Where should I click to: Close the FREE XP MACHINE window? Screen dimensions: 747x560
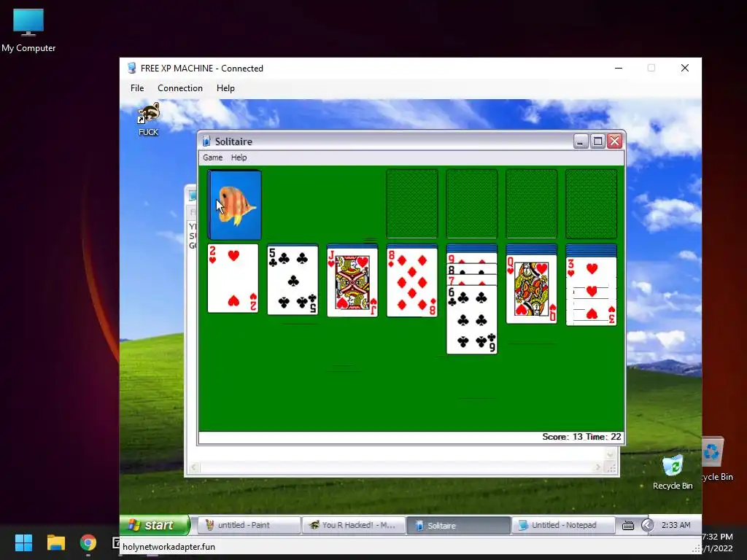click(x=684, y=68)
